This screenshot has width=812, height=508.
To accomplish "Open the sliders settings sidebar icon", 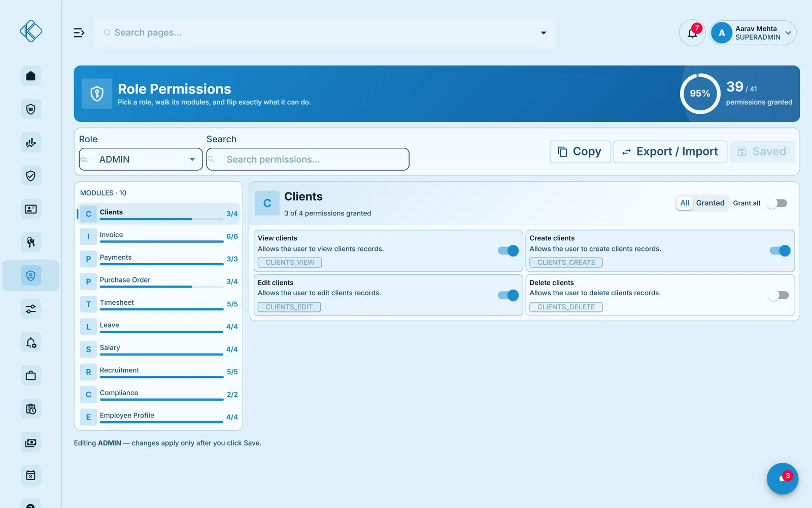I will 31,309.
